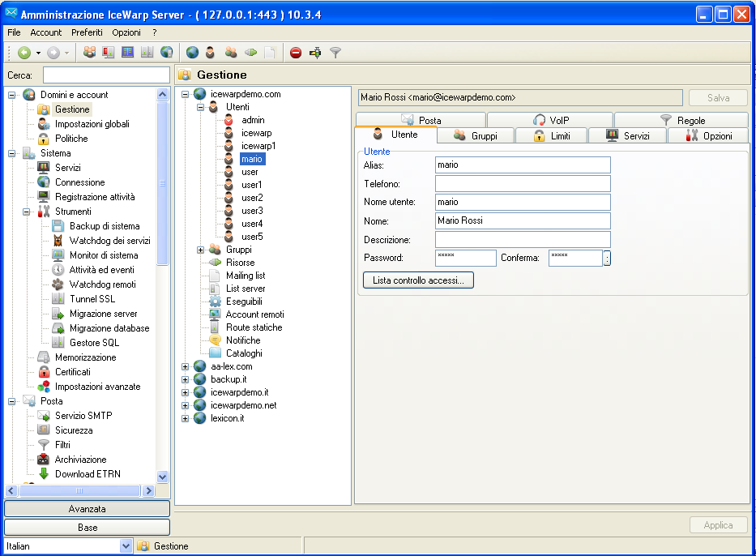Click the Impostazioni avanzate colored cubes icon
The width and height of the screenshot is (756, 556).
coord(44,387)
